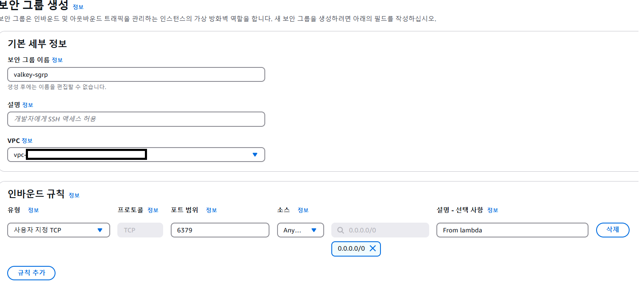
Task: Click the port range field showing 6379
Action: pyautogui.click(x=220, y=230)
